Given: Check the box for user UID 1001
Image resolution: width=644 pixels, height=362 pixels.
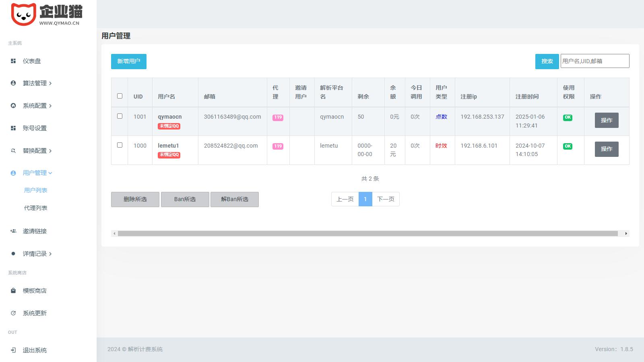Looking at the screenshot, I should click(120, 116).
